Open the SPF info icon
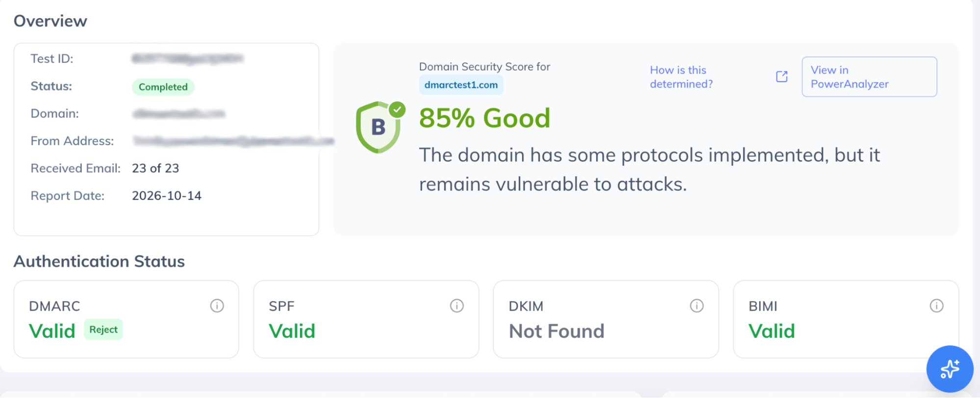Image resolution: width=980 pixels, height=398 pixels. click(x=456, y=306)
